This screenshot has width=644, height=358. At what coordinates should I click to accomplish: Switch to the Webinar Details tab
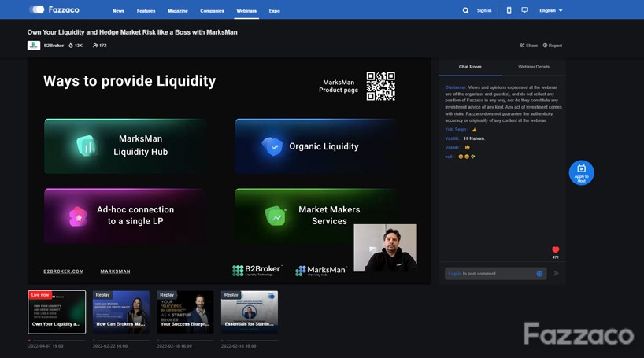point(534,67)
